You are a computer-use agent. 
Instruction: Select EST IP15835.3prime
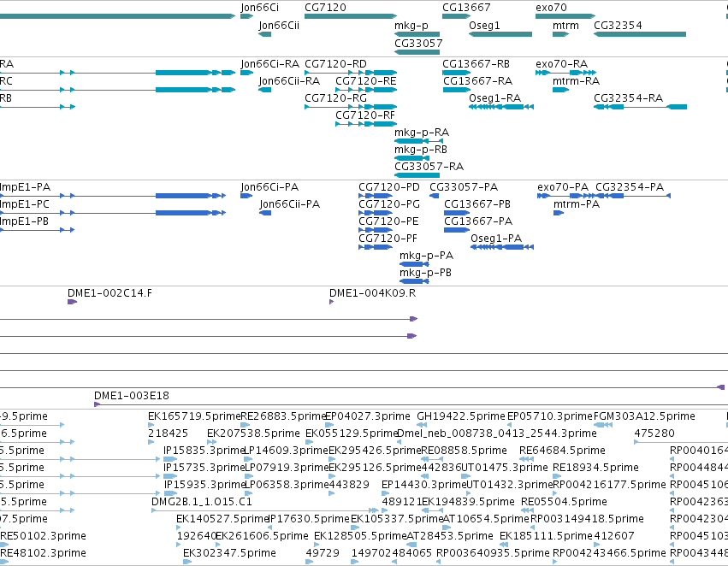[x=170, y=459]
